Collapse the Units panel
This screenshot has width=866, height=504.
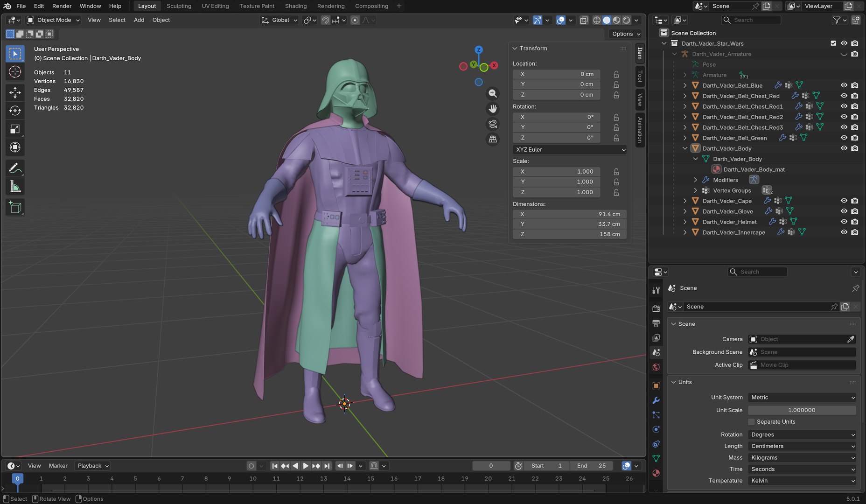pyautogui.click(x=674, y=382)
